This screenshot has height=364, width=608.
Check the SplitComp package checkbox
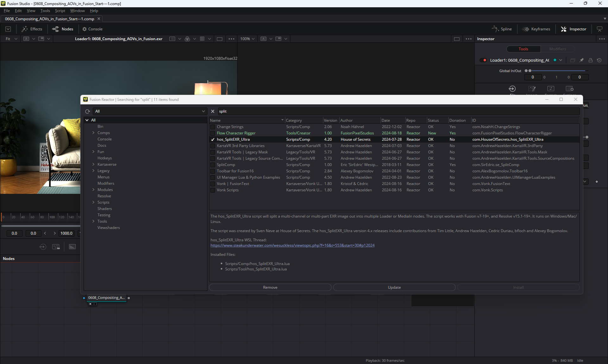pyautogui.click(x=213, y=165)
